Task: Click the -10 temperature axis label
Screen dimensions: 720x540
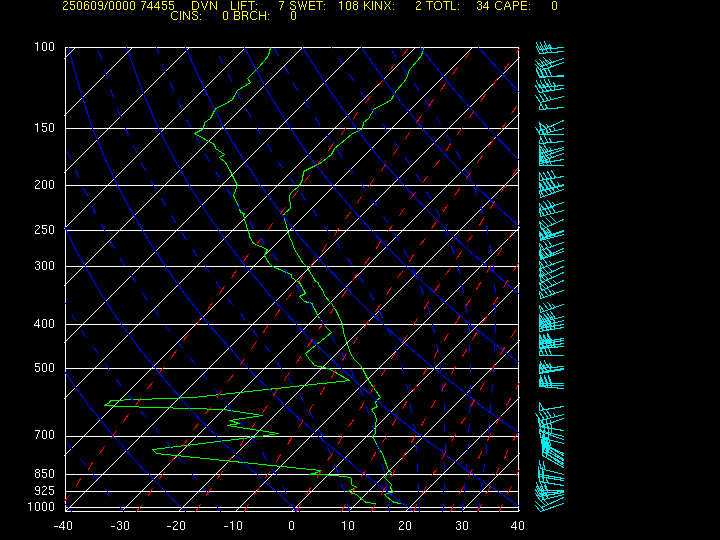Action: point(233,526)
